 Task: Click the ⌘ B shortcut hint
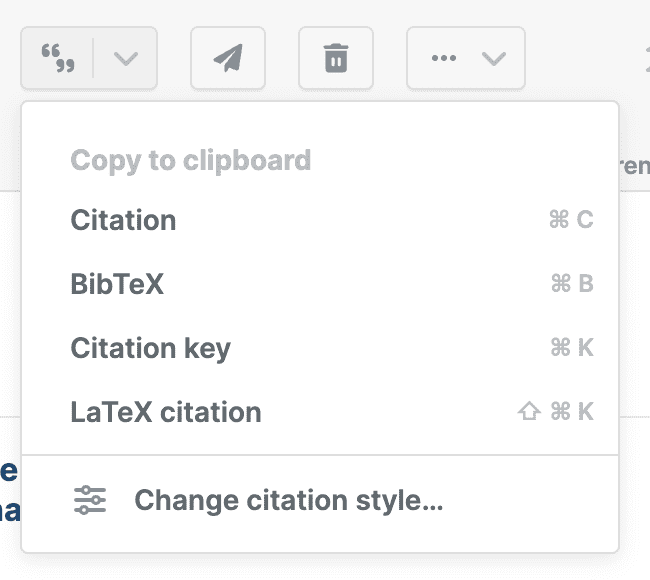pyautogui.click(x=571, y=284)
